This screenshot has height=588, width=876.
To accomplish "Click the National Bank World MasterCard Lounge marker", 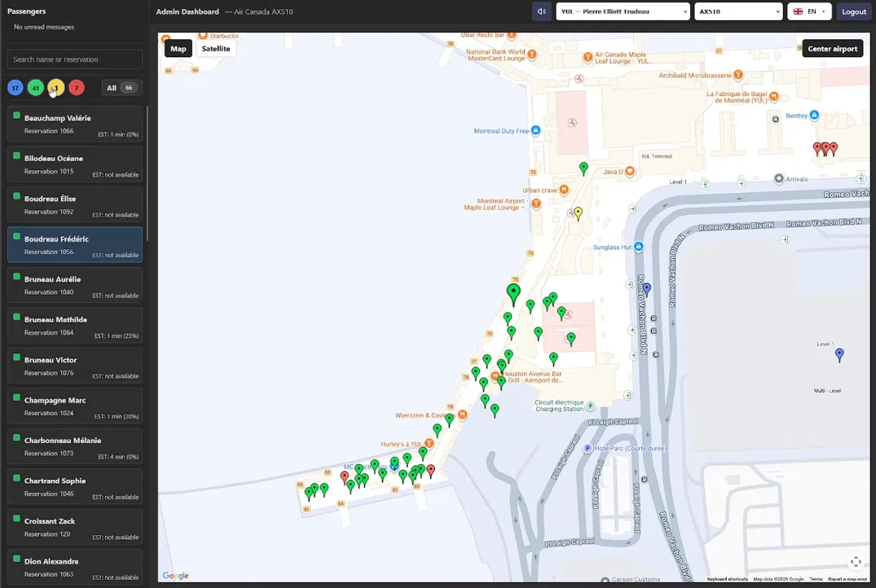I will click(532, 55).
